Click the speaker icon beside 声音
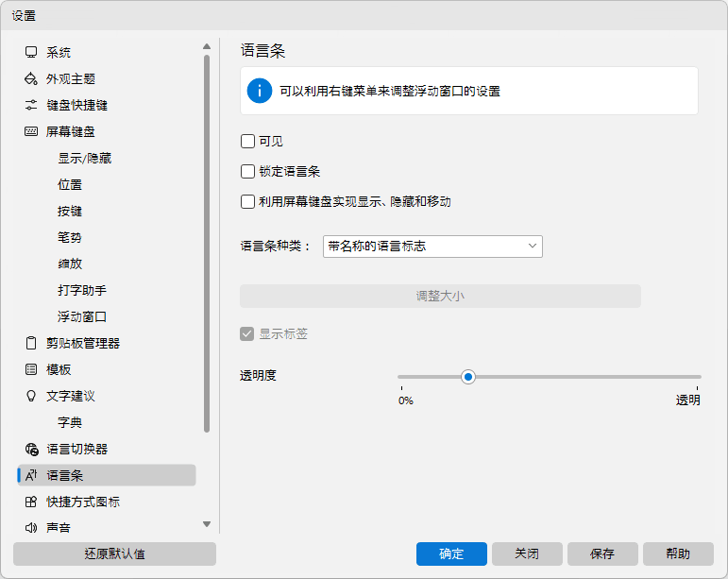Viewport: 728px width, 579px height. pyautogui.click(x=31, y=528)
